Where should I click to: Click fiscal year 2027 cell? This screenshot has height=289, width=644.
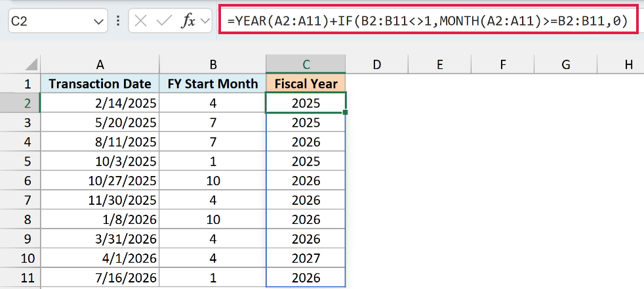[x=306, y=259]
